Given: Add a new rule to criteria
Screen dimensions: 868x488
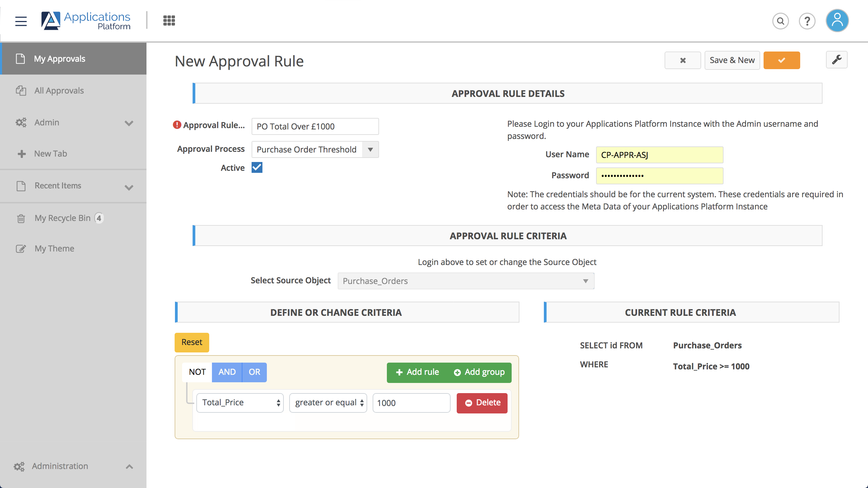Looking at the screenshot, I should 416,372.
